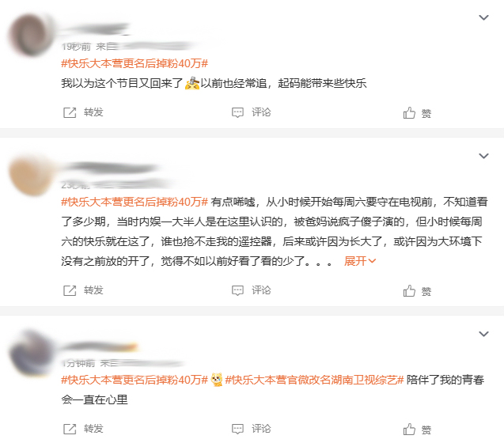Click 评论 label on the third post
Screen dimensions: 504x443
click(261, 429)
